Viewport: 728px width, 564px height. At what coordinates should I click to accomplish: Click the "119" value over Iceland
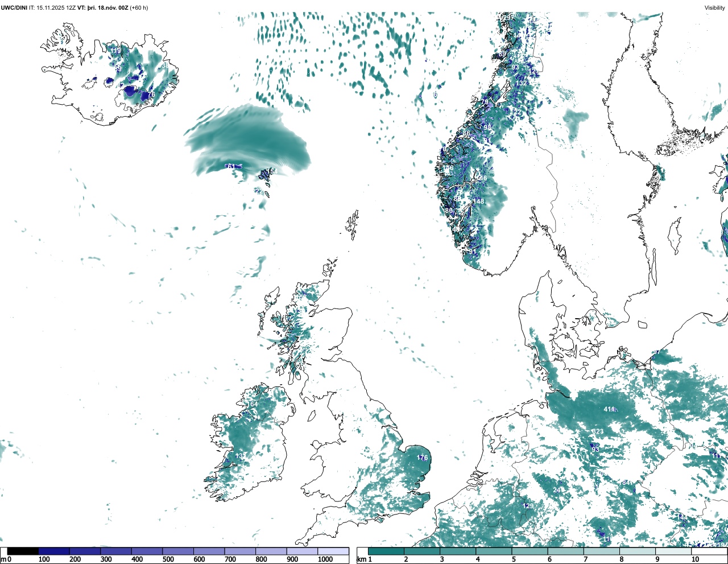tap(115, 51)
